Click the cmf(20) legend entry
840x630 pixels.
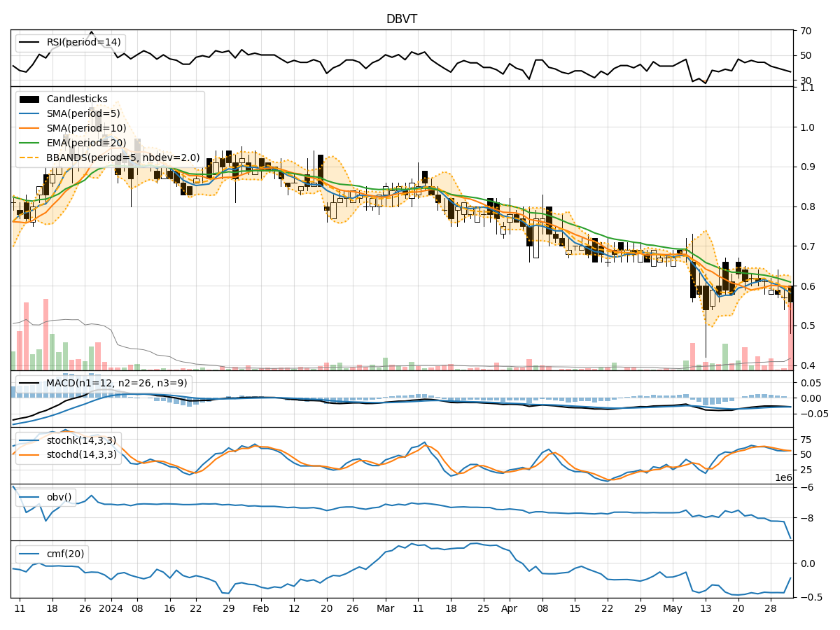(x=64, y=554)
